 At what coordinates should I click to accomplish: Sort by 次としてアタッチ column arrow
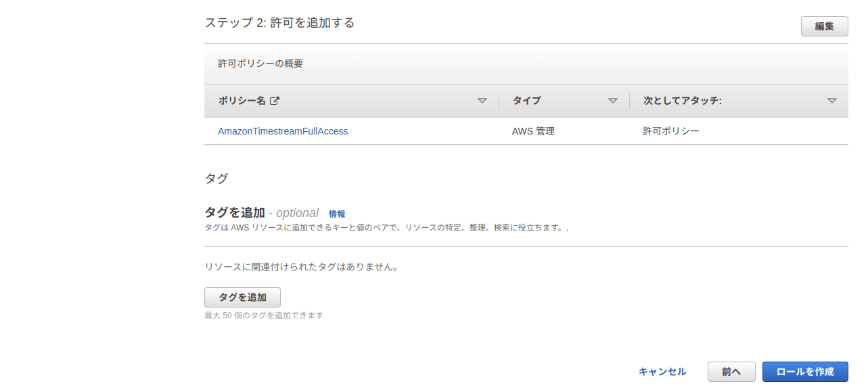coord(831,101)
